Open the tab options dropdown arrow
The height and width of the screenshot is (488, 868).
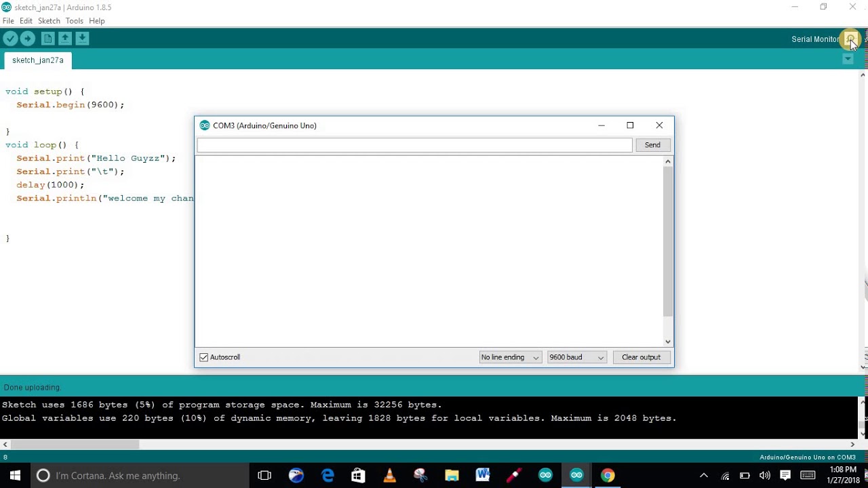[848, 60]
